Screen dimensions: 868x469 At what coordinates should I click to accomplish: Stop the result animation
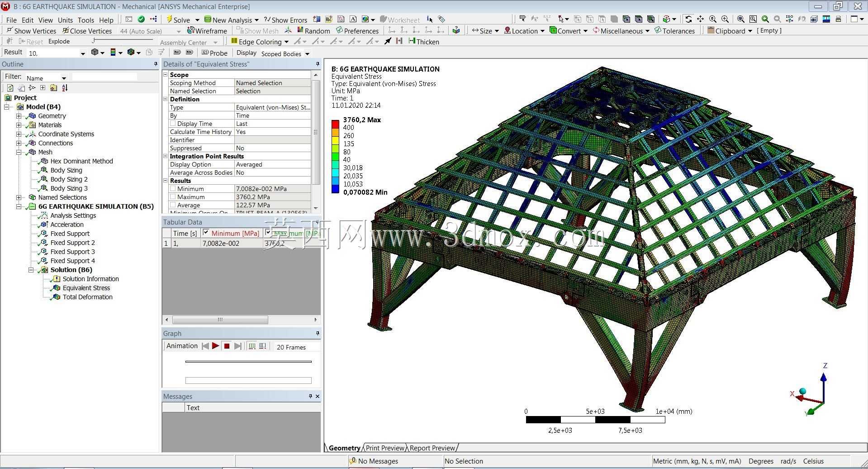point(227,346)
